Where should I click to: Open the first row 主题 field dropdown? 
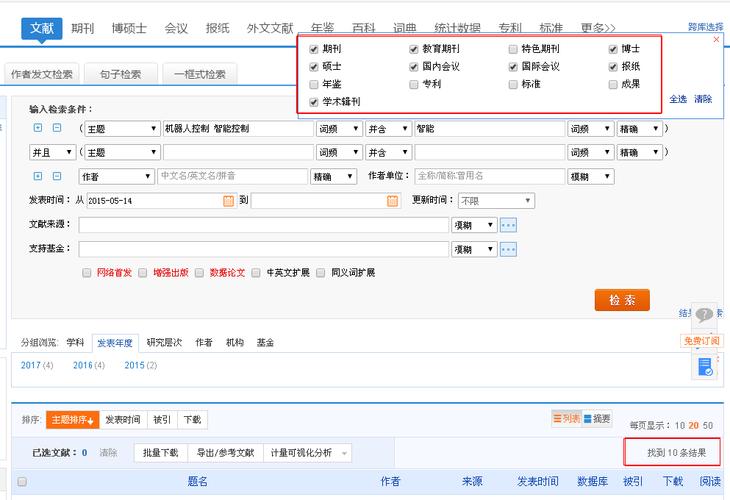point(122,128)
